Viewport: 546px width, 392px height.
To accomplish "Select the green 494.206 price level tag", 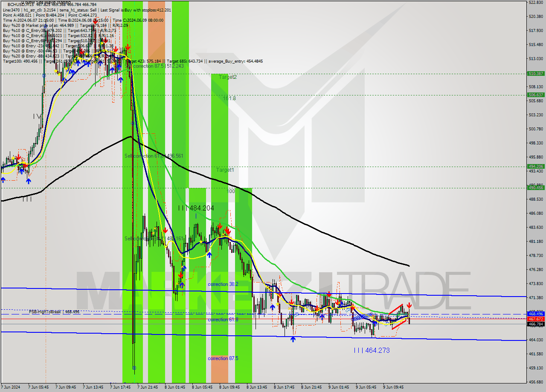I will (536, 166).
